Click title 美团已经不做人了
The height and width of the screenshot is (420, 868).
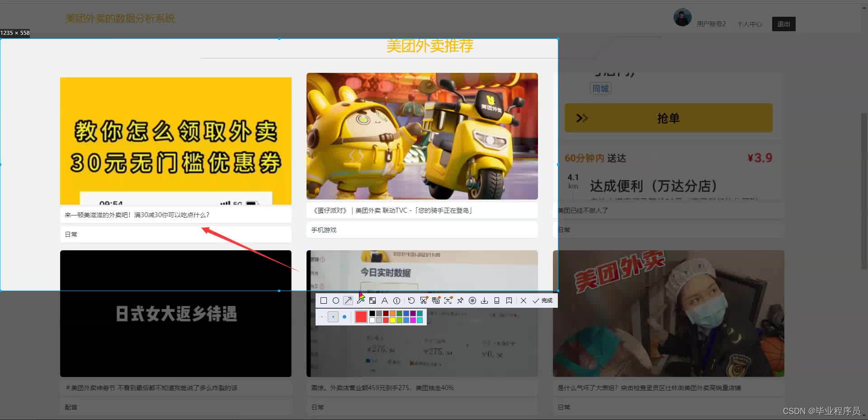click(x=583, y=210)
